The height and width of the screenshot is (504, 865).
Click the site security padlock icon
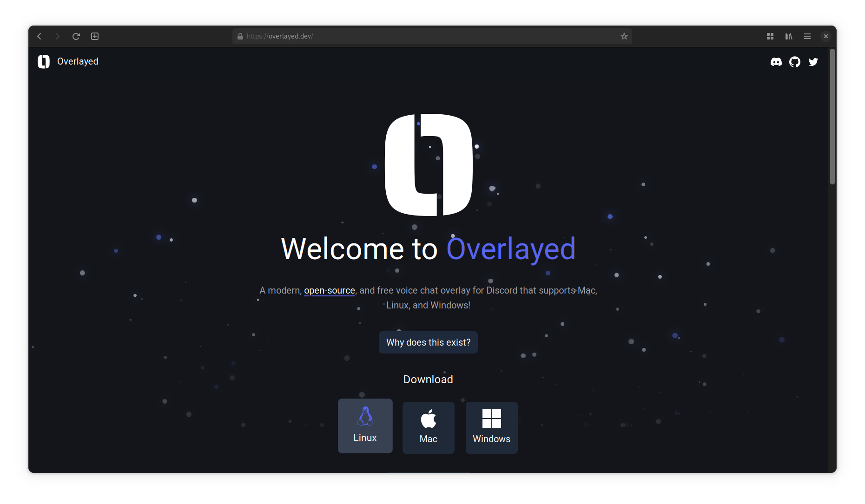click(x=240, y=36)
